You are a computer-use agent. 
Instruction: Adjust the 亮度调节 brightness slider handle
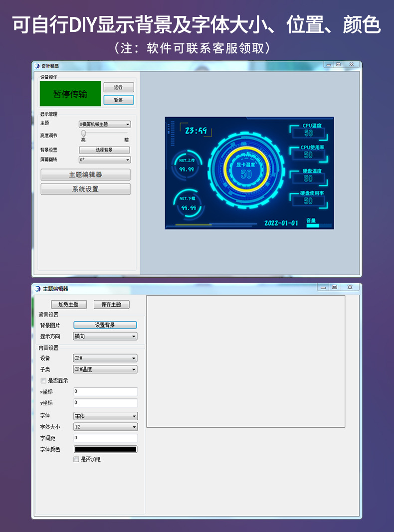tap(83, 134)
